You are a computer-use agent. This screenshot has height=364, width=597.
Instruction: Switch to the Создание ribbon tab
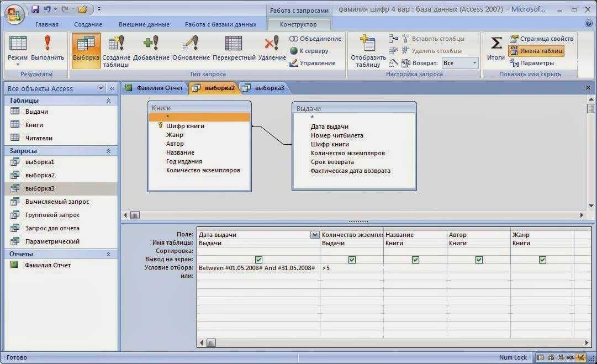[x=88, y=24]
